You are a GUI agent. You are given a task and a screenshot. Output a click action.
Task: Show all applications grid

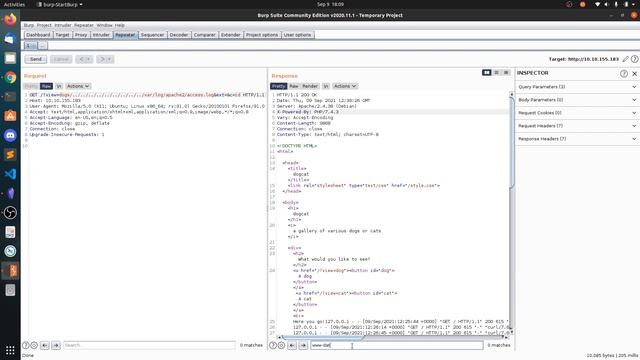10,350
